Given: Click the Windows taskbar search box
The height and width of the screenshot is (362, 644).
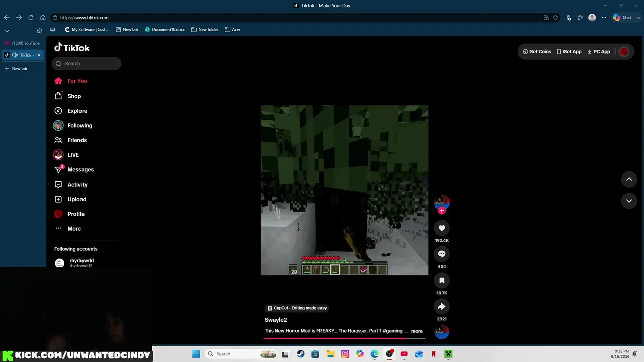Looking at the screenshot, I should [242, 354].
